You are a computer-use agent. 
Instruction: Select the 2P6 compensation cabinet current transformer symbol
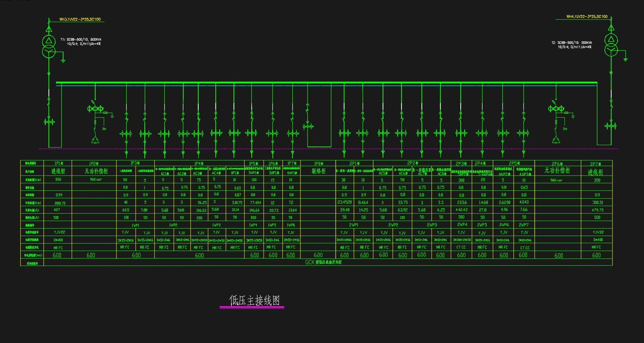click(556, 108)
